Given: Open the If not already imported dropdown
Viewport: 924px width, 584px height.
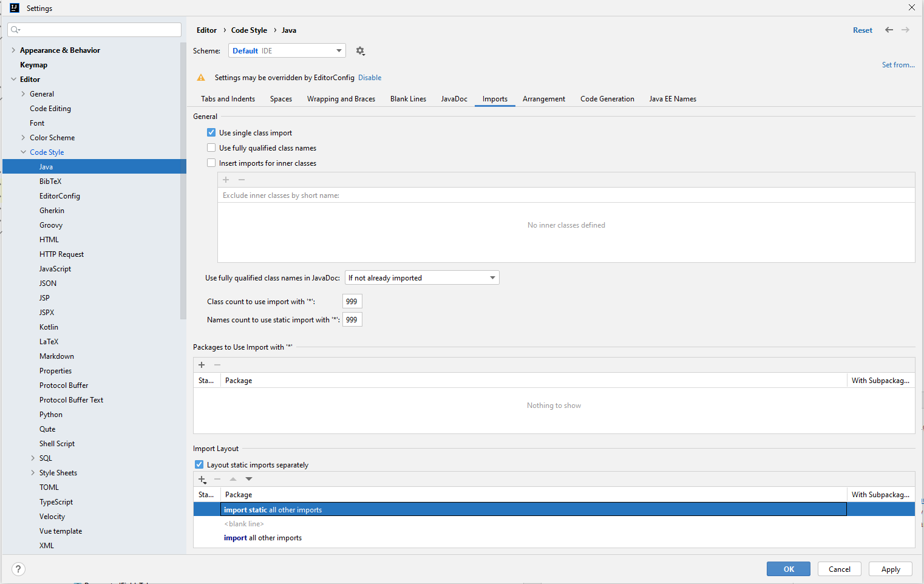Looking at the screenshot, I should [x=421, y=277].
